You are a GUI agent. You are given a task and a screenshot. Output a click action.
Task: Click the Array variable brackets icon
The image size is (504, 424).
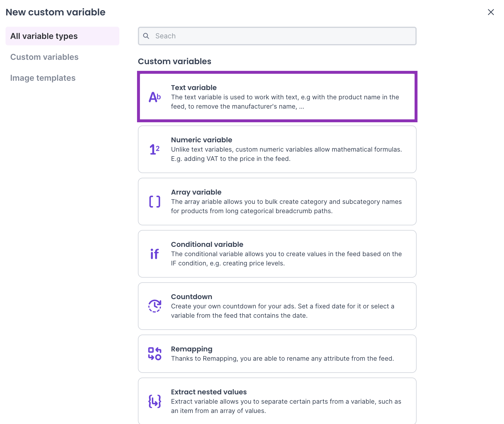coord(154,202)
